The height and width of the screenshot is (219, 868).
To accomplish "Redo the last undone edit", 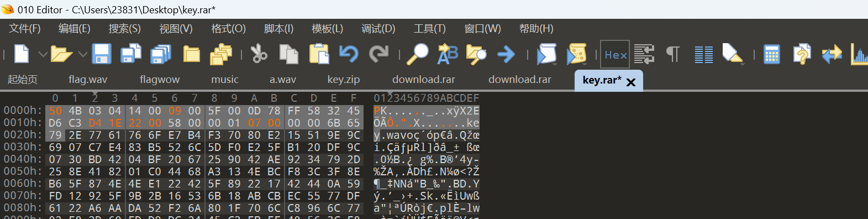I will point(378,54).
